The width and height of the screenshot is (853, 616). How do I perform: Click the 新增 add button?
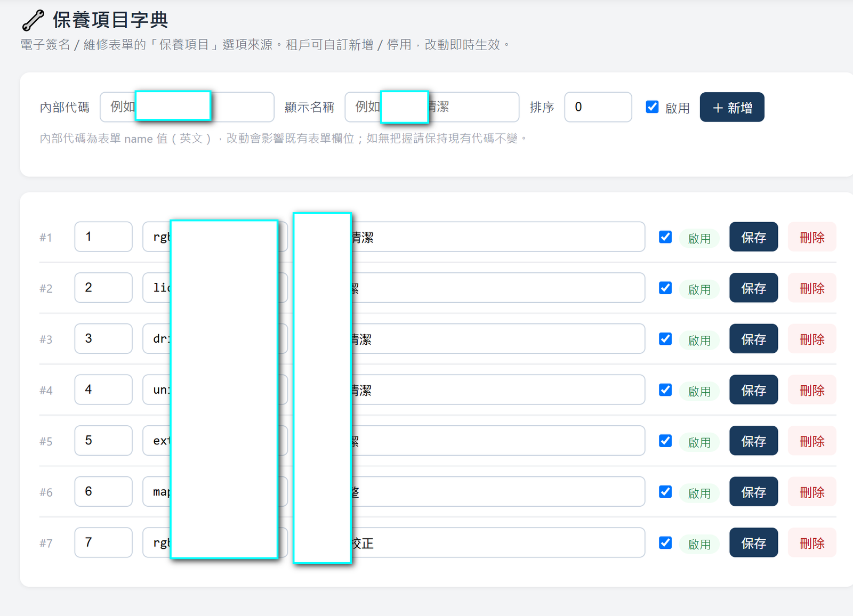731,107
